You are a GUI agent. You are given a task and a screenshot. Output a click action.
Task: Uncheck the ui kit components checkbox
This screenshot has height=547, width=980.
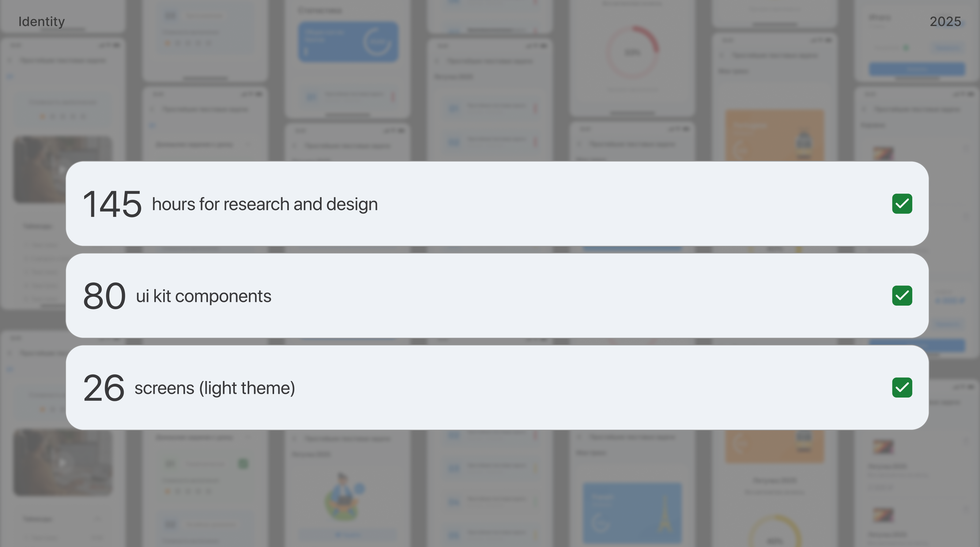click(x=902, y=296)
